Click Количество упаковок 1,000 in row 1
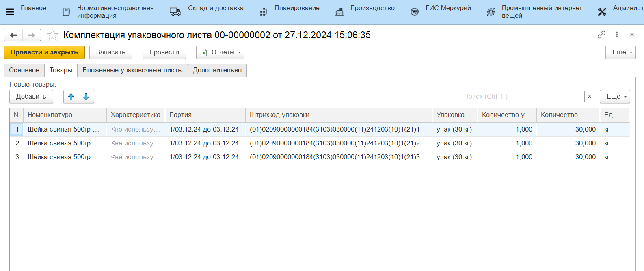Image resolution: width=644 pixels, height=271 pixels. pos(507,130)
